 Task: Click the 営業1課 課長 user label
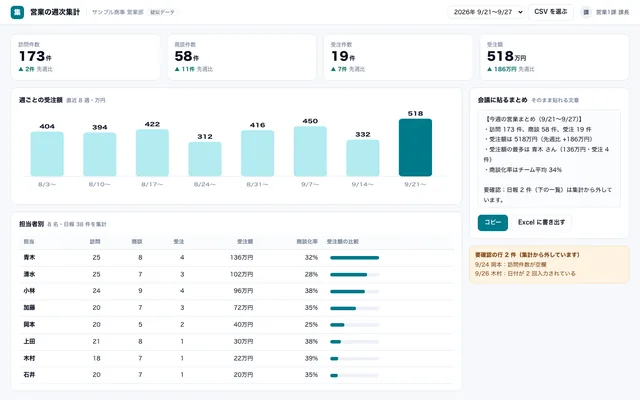pos(612,12)
